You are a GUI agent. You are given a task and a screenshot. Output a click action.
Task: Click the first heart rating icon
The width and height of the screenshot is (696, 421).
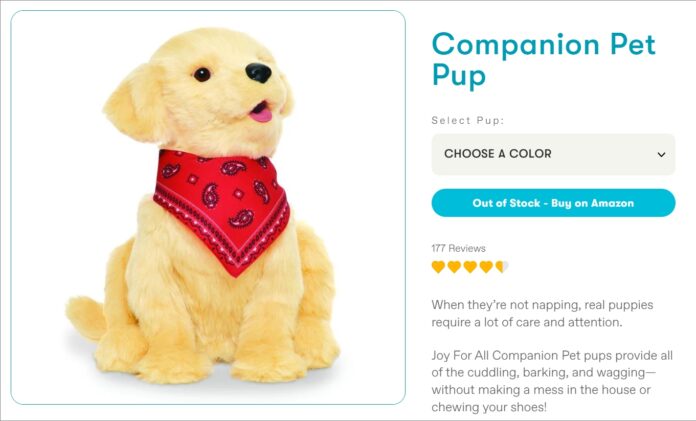[x=438, y=267]
